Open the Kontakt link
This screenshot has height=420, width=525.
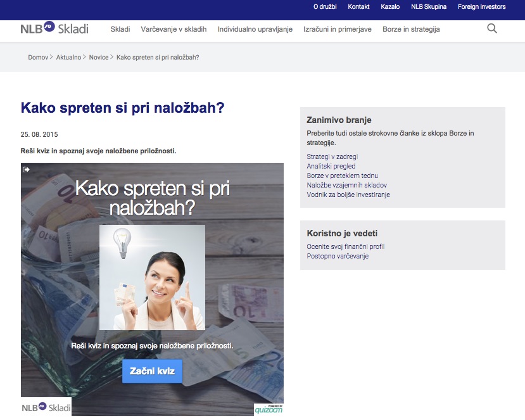358,7
